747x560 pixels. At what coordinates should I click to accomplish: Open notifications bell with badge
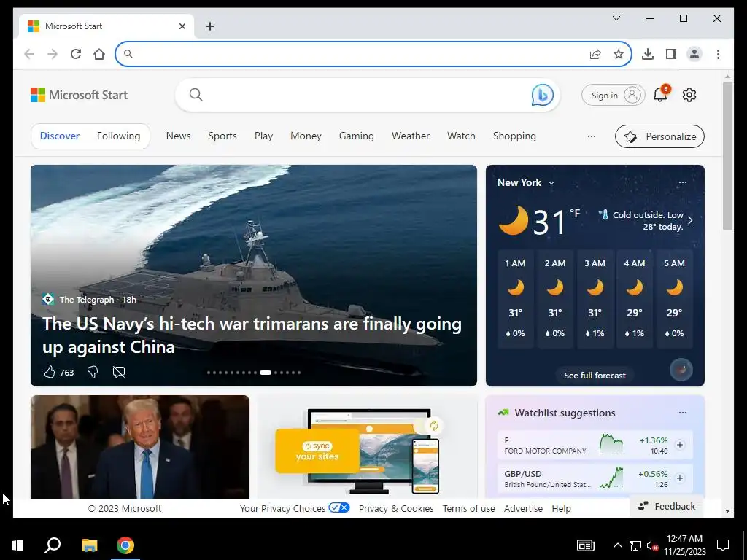point(661,94)
